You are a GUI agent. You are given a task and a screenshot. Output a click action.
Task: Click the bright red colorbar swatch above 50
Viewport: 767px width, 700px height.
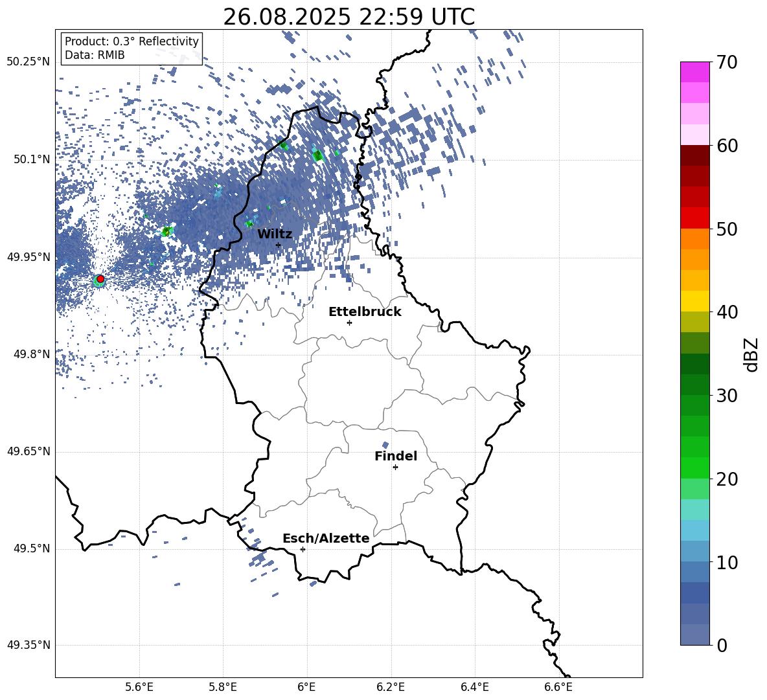pos(694,218)
